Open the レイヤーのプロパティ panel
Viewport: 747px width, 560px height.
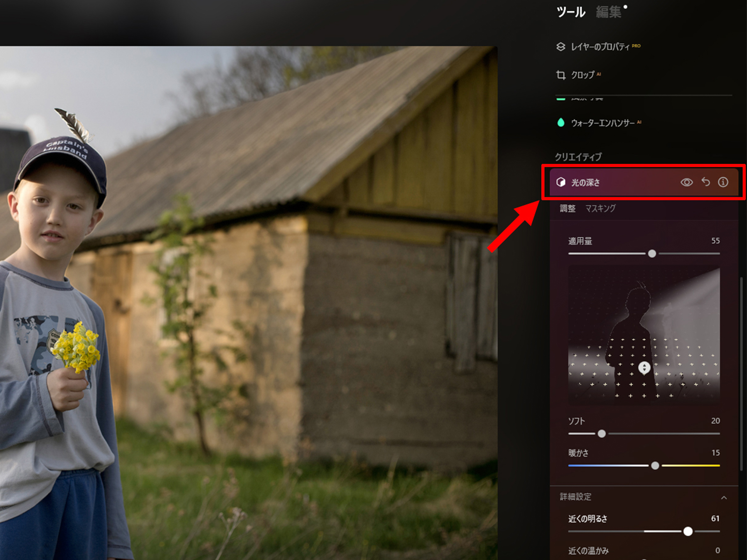tap(600, 47)
